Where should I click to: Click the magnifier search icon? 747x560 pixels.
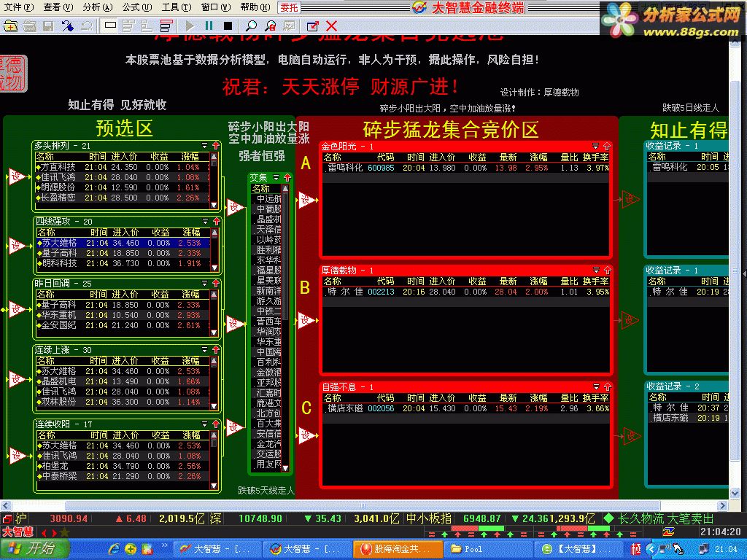[251, 26]
